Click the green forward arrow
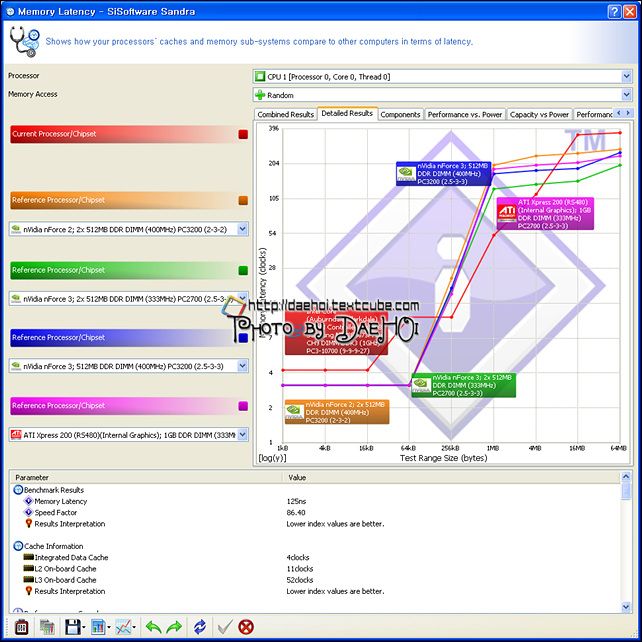 [x=174, y=627]
